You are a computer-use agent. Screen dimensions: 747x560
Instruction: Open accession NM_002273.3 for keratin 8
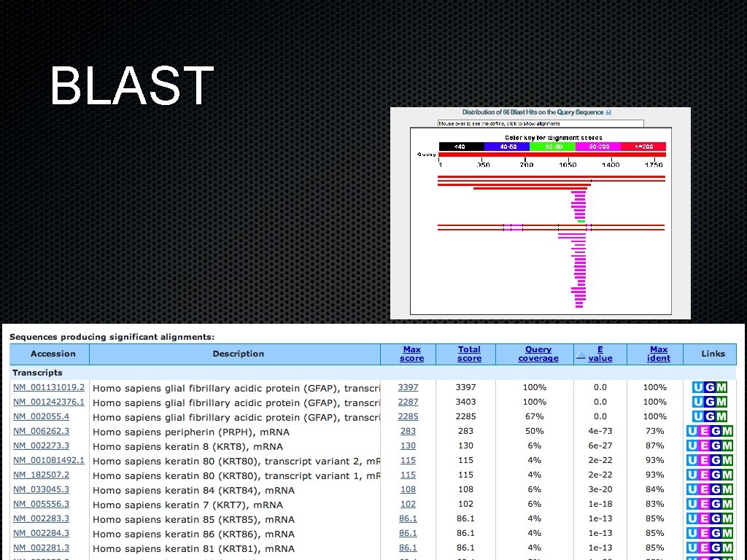pyautogui.click(x=41, y=446)
